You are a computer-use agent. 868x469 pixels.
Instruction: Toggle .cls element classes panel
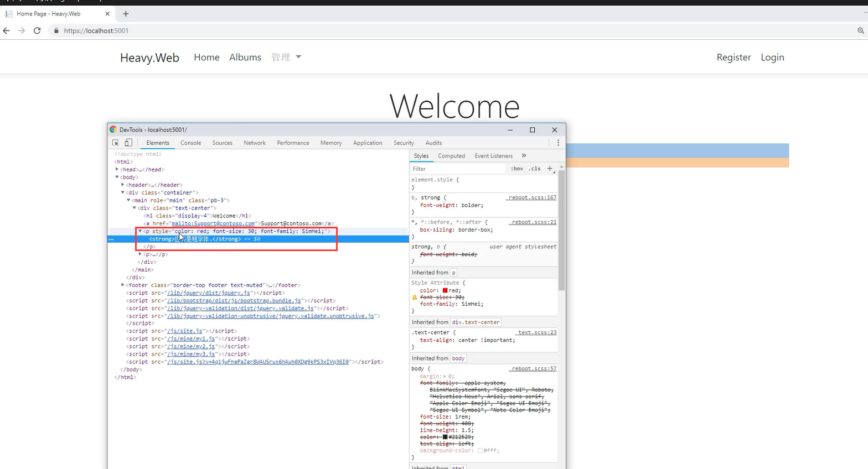pyautogui.click(x=535, y=169)
